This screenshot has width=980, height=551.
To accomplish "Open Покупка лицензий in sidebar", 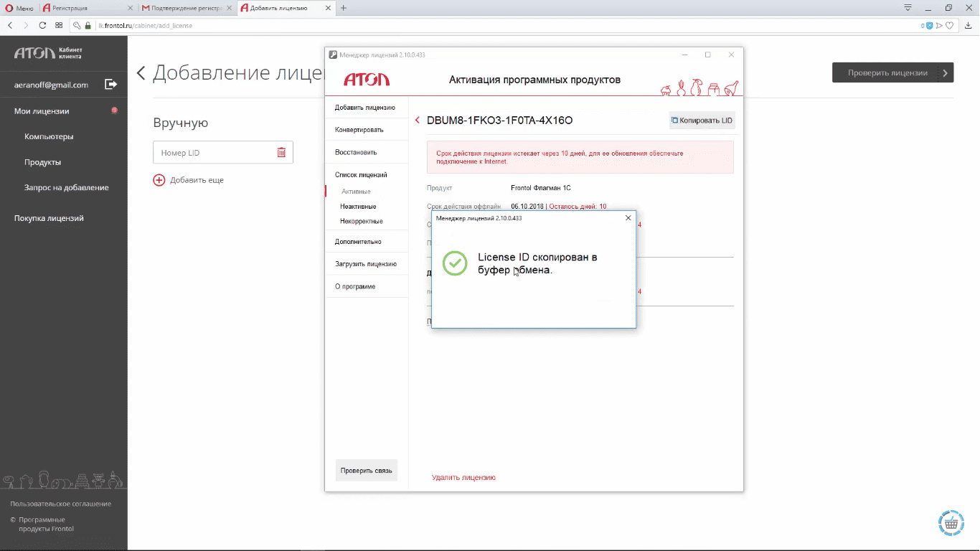I will [x=49, y=218].
